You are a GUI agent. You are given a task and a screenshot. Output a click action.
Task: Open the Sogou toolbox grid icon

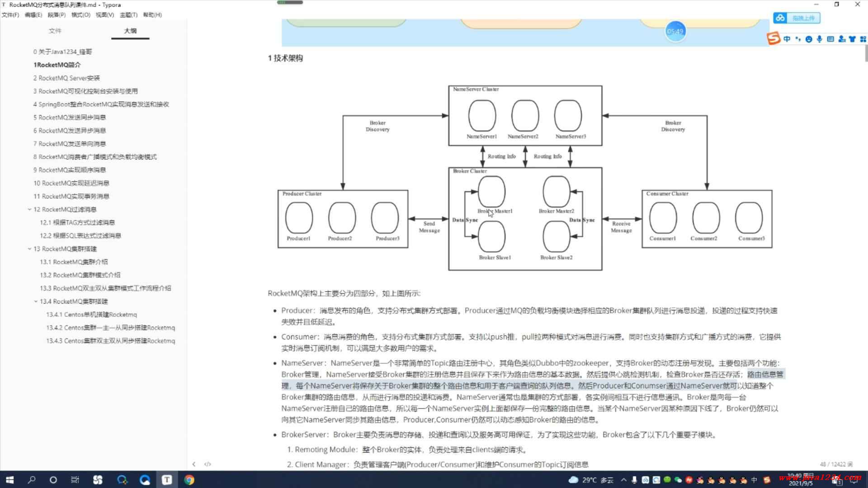(x=863, y=39)
